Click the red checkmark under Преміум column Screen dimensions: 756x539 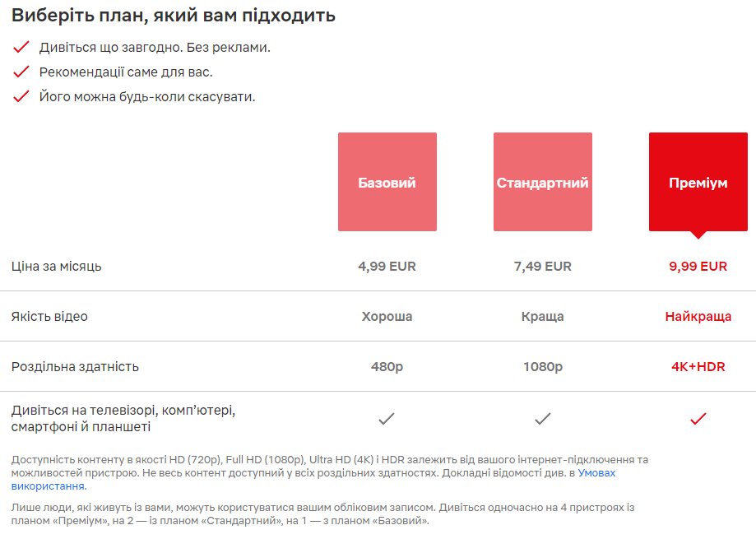(x=698, y=419)
